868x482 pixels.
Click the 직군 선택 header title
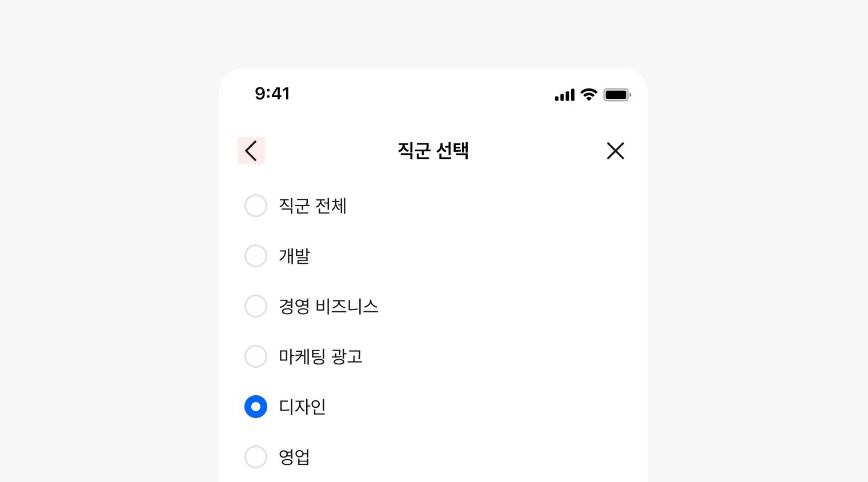pyautogui.click(x=433, y=151)
